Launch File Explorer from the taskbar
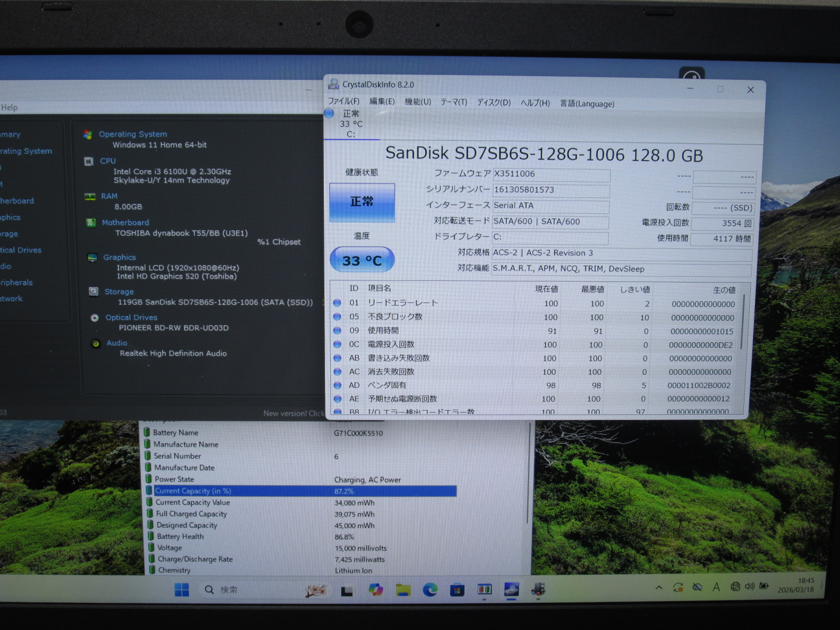The image size is (840, 630). pyautogui.click(x=403, y=590)
